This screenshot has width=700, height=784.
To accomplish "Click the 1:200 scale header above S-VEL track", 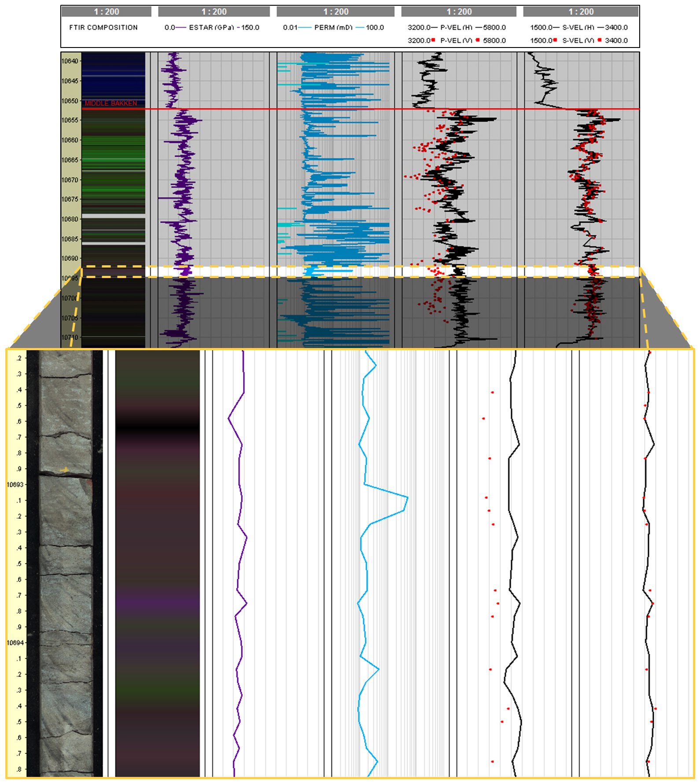I will (581, 12).
